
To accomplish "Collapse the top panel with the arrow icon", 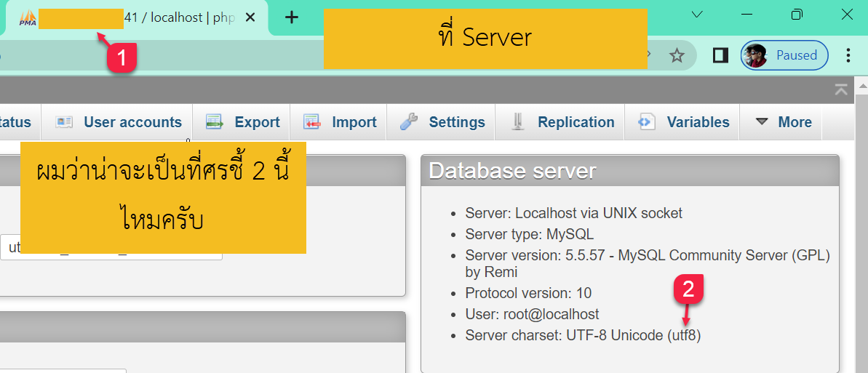I will coord(841,89).
